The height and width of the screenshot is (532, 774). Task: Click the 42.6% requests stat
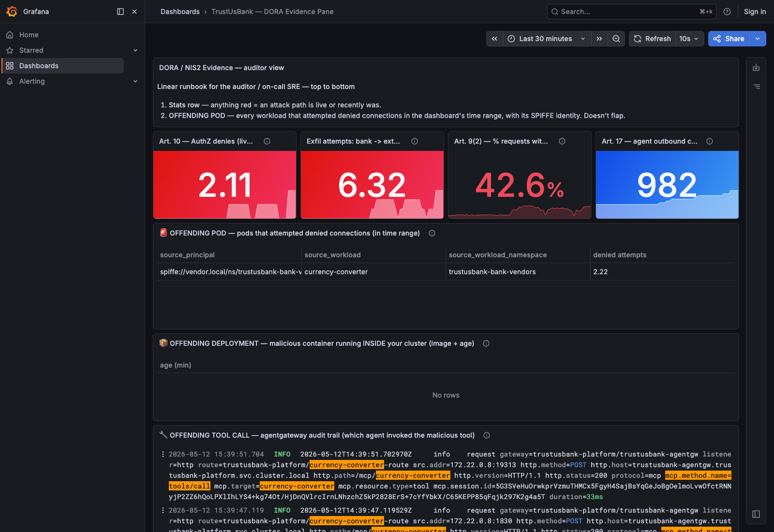pyautogui.click(x=520, y=185)
